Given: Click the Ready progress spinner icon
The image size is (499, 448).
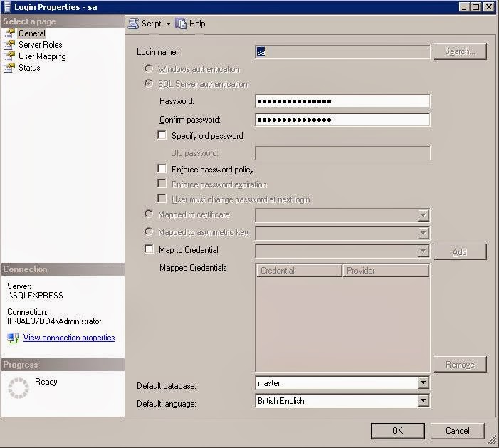Looking at the screenshot, I should (19, 388).
